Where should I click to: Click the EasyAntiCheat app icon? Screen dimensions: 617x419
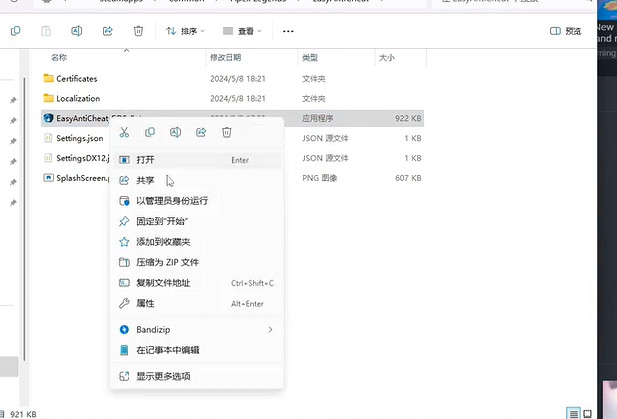click(x=48, y=118)
